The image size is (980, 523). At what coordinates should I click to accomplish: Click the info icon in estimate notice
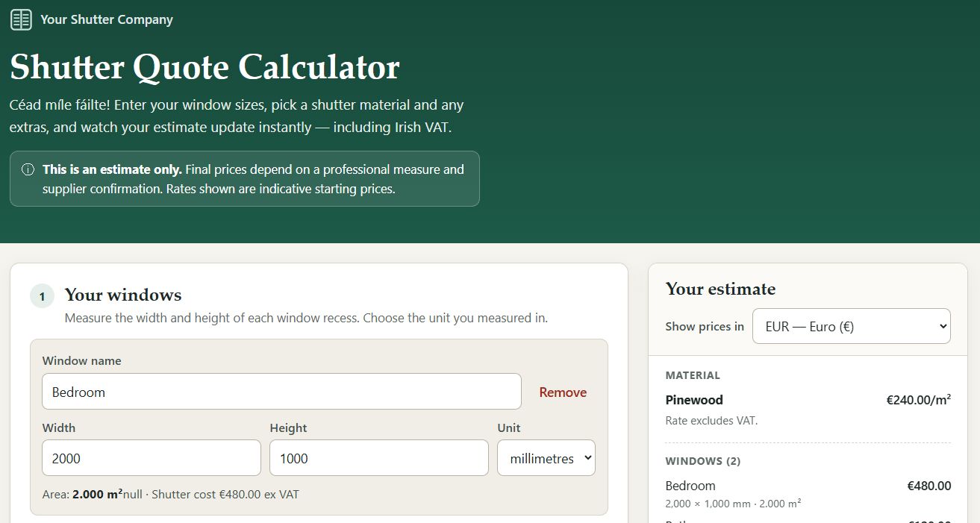[28, 169]
